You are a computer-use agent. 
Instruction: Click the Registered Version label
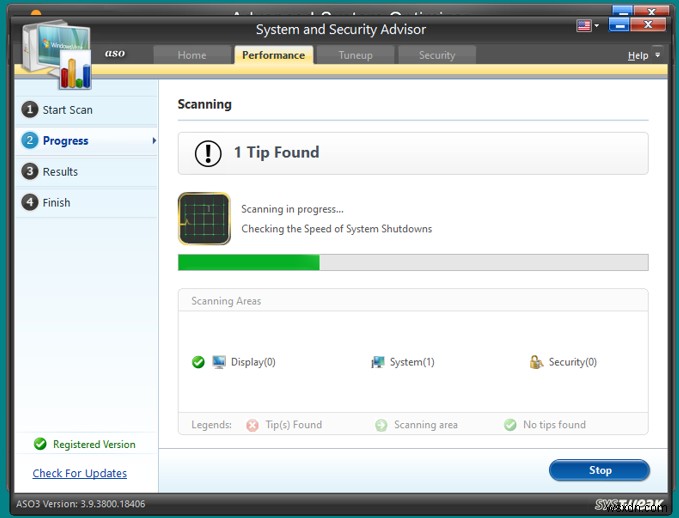pos(94,444)
